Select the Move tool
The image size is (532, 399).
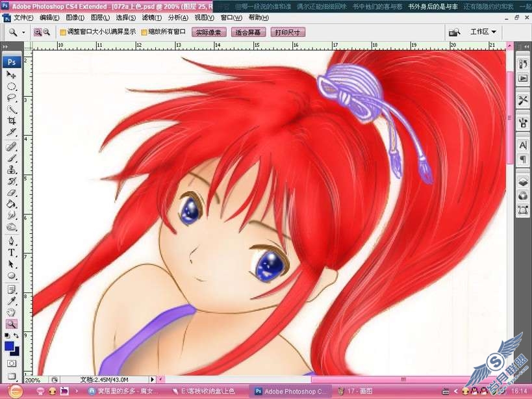11,75
